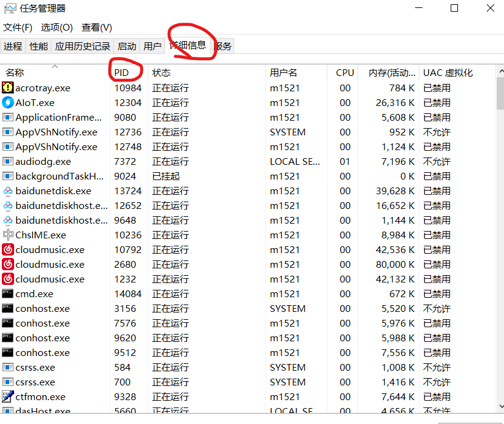Click the backgroundTaskH process icon
Image resolution: width=504 pixels, height=424 pixels.
pos(8,176)
